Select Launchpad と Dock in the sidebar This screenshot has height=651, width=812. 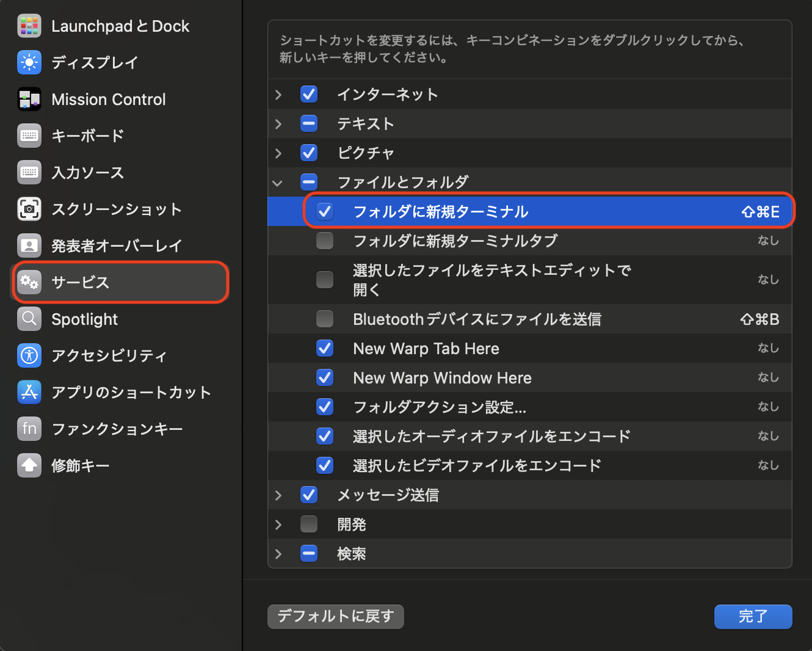click(x=29, y=26)
